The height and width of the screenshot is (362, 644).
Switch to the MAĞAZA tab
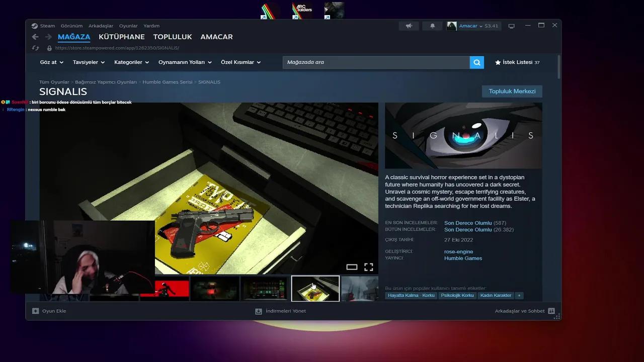[x=74, y=37]
